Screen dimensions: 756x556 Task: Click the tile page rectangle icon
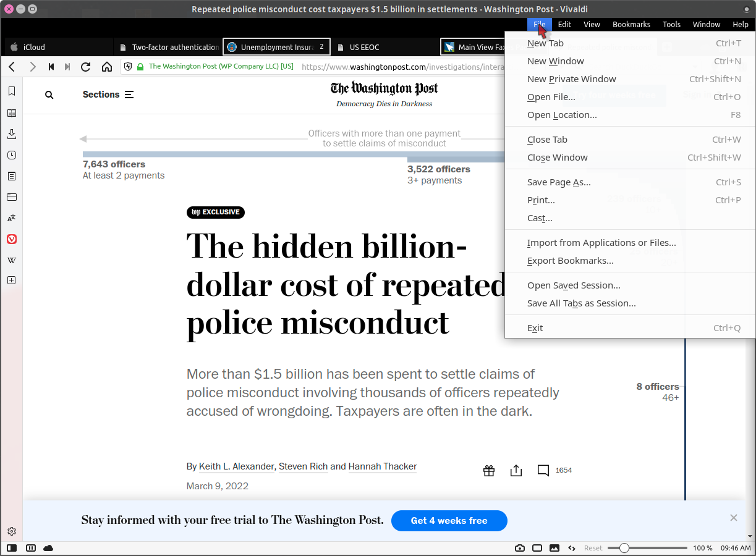coord(537,548)
